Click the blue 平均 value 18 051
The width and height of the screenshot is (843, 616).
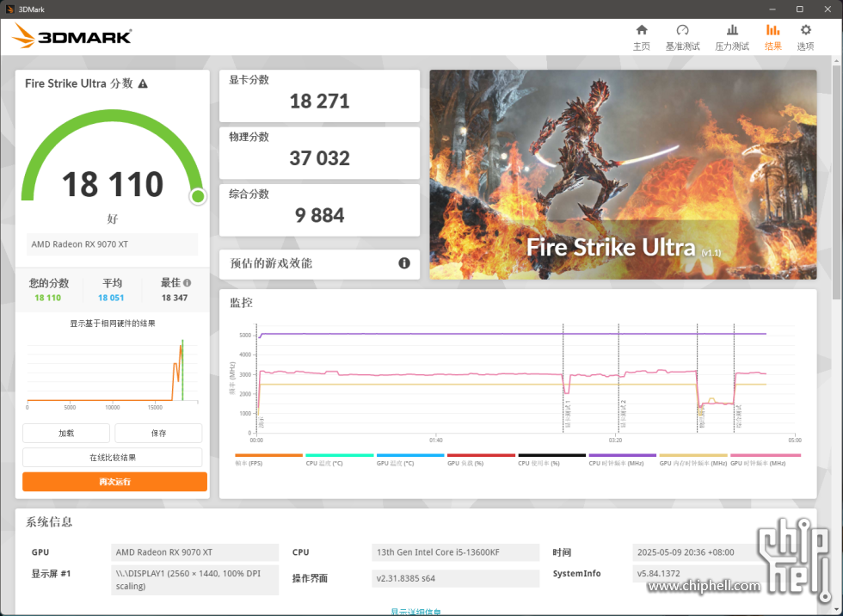coord(111,298)
